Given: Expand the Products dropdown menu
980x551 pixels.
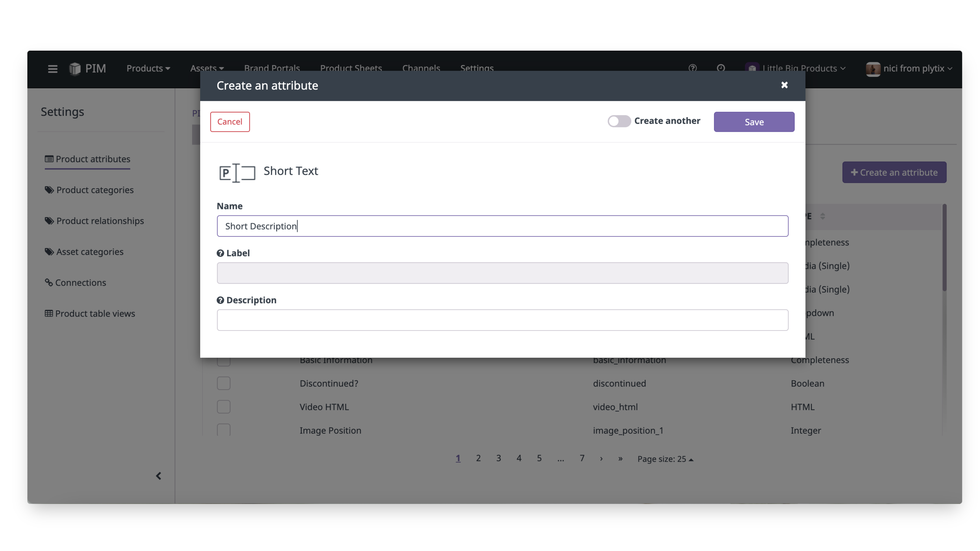Looking at the screenshot, I should click(148, 68).
